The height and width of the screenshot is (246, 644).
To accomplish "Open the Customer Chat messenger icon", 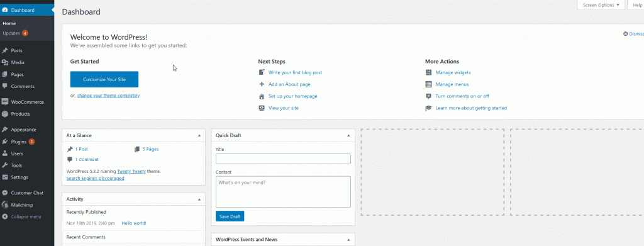I will (x=5, y=193).
